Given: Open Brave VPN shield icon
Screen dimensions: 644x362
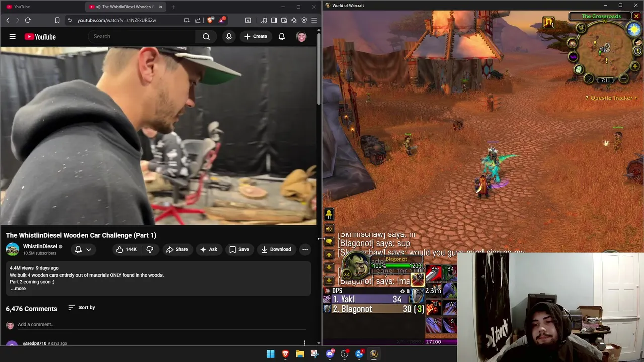Looking at the screenshot, I should pos(304,20).
